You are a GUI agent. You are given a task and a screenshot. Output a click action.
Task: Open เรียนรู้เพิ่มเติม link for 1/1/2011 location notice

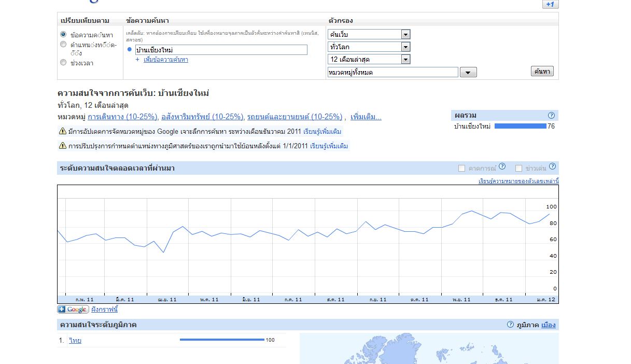point(329,146)
